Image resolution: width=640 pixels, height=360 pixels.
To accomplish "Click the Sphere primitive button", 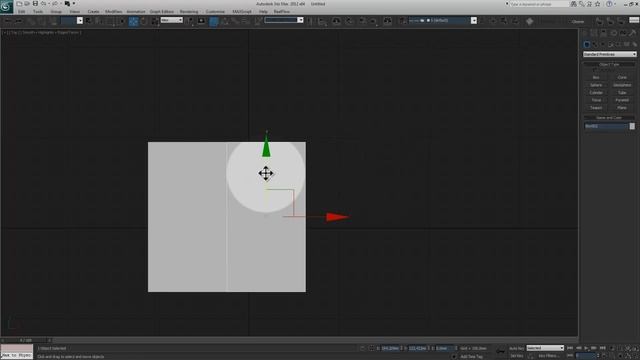I will (x=596, y=85).
